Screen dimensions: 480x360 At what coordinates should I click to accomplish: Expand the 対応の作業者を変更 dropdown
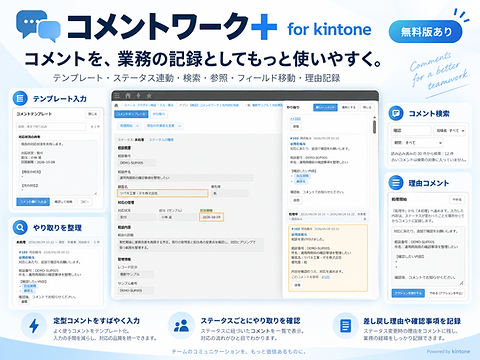(164, 126)
